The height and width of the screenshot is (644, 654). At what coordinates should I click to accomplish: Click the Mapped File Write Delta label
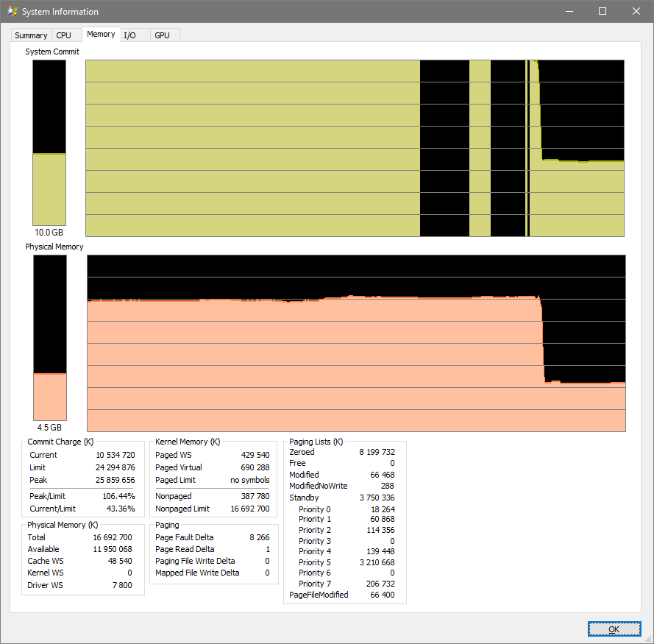(197, 573)
